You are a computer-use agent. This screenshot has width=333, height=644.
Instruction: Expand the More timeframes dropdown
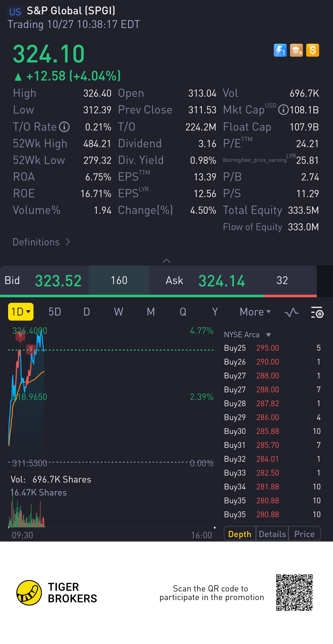[x=255, y=312]
